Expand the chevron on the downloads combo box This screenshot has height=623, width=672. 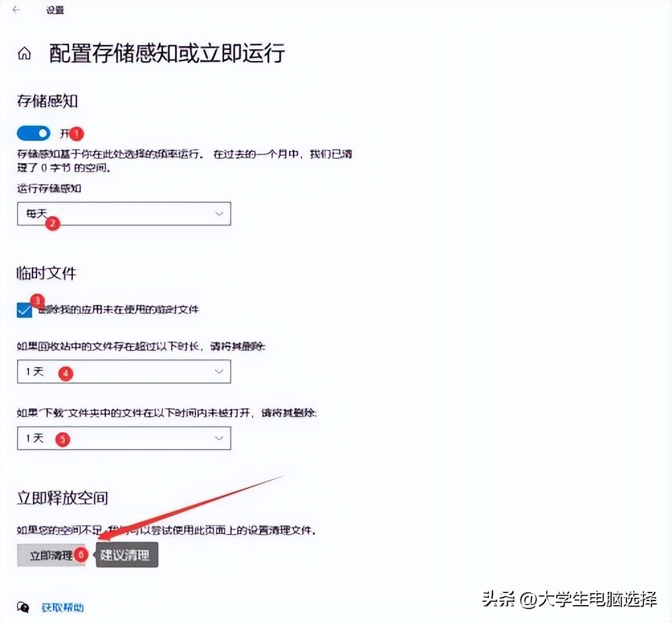[x=219, y=438]
